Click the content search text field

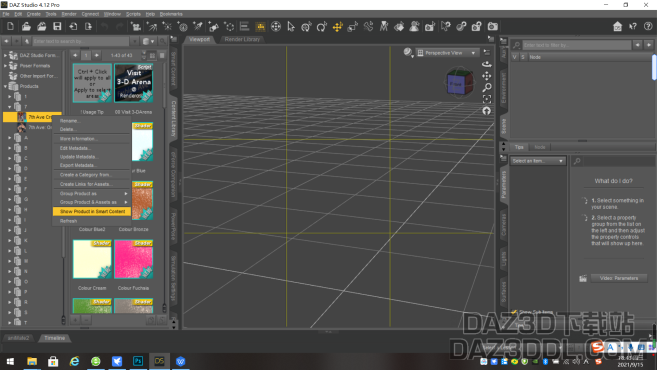pos(80,41)
